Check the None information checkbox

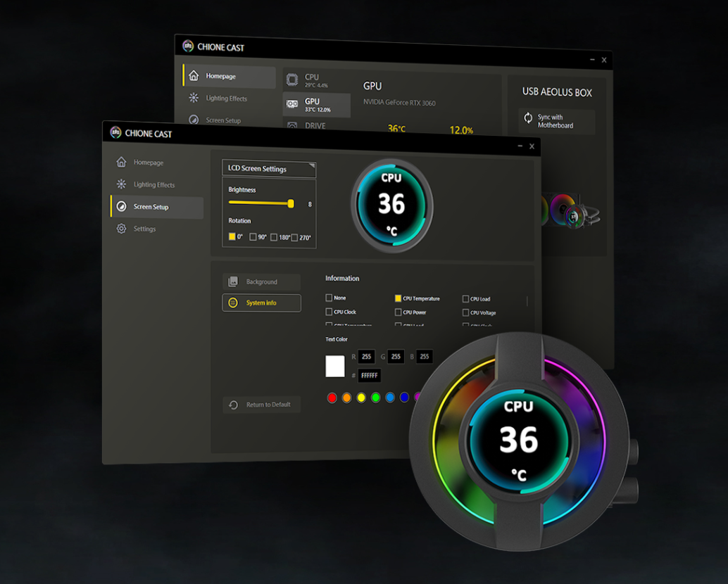329,298
